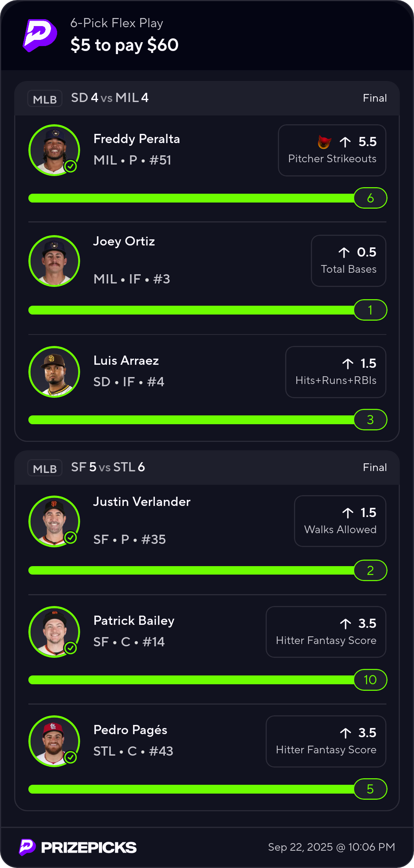Click the MLB tag for SF vs STL

[45, 468]
